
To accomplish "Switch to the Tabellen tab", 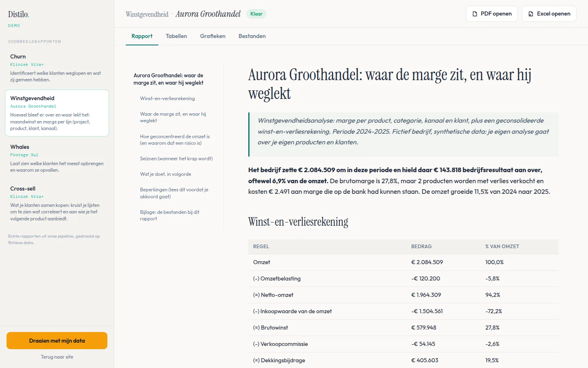I will 176,36.
